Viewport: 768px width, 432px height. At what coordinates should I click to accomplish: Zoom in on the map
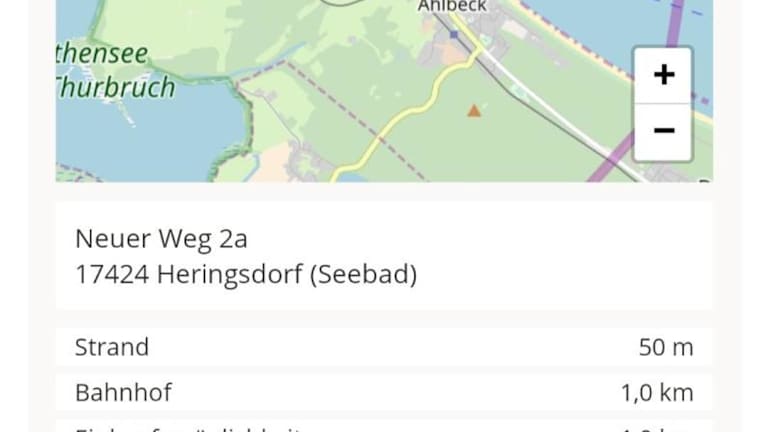click(663, 75)
